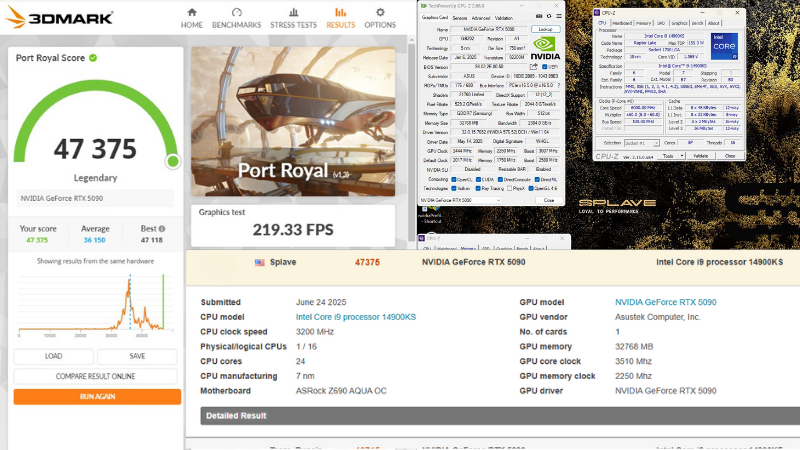This screenshot has width=800, height=450.
Task: Switch to the Advanced tab in GPU-Z
Action: point(481,18)
